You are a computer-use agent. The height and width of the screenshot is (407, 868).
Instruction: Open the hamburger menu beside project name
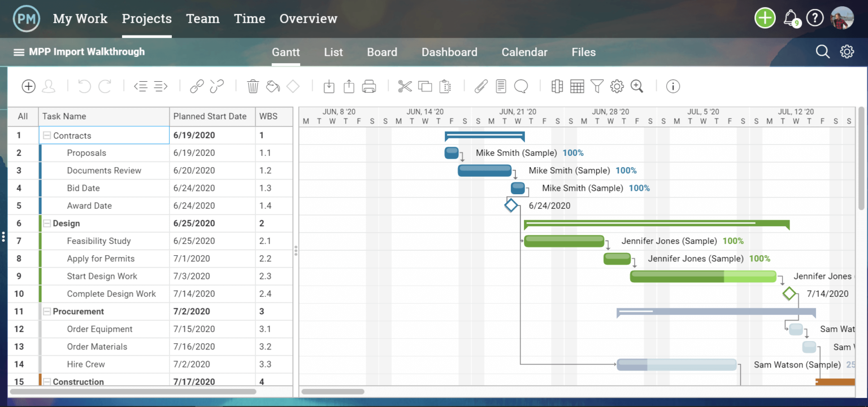tap(19, 52)
